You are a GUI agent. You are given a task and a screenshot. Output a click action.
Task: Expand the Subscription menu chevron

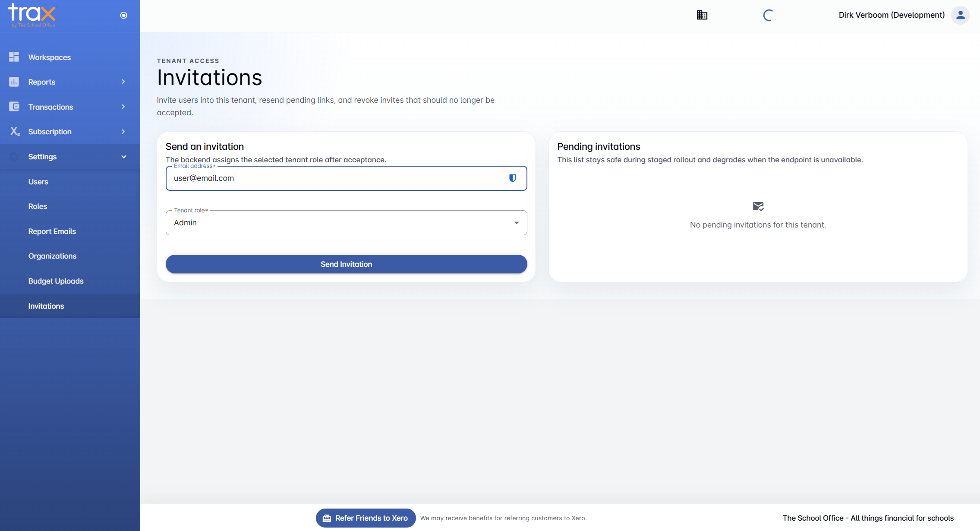pos(123,131)
